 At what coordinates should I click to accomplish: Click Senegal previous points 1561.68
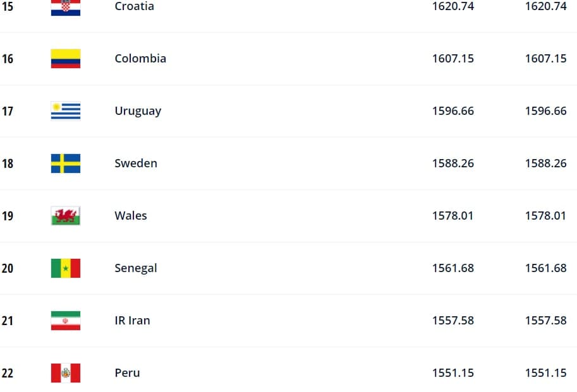[x=546, y=268]
